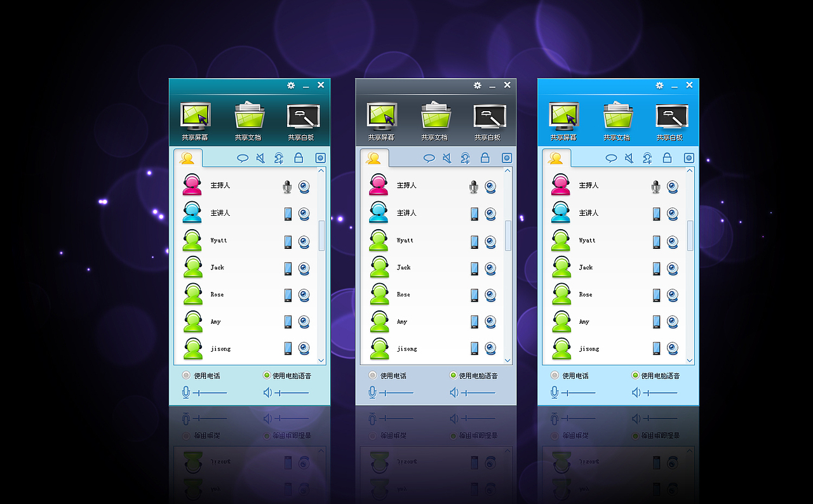Click the chat bubble icon in blue window
This screenshot has width=813, height=504.
(612, 158)
